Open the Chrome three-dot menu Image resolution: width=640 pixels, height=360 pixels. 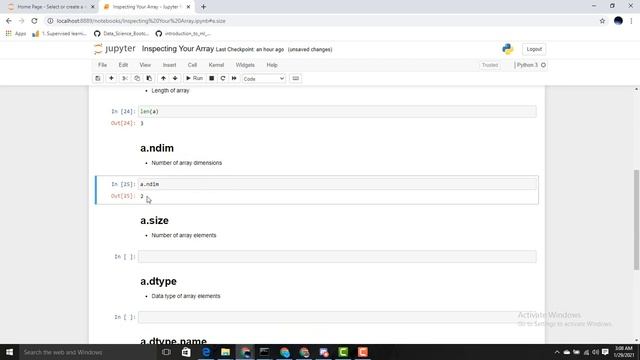(x=631, y=21)
